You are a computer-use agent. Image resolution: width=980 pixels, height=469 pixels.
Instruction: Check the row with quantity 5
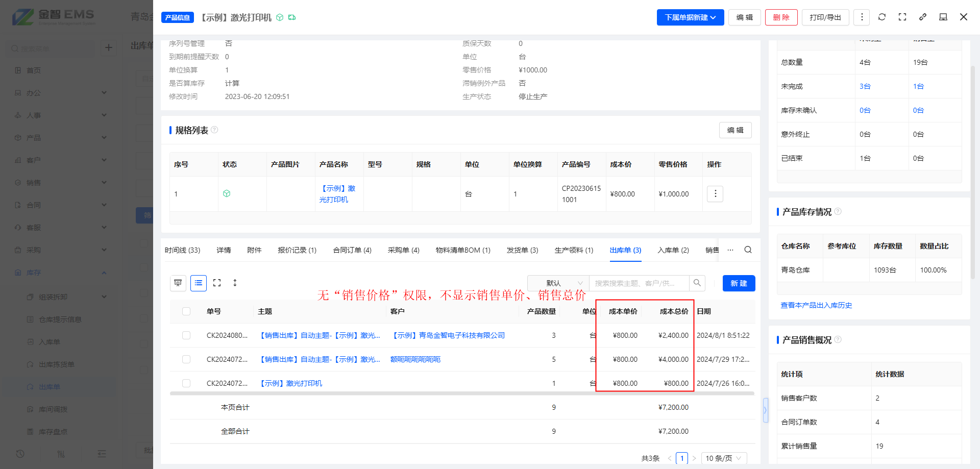click(186, 359)
